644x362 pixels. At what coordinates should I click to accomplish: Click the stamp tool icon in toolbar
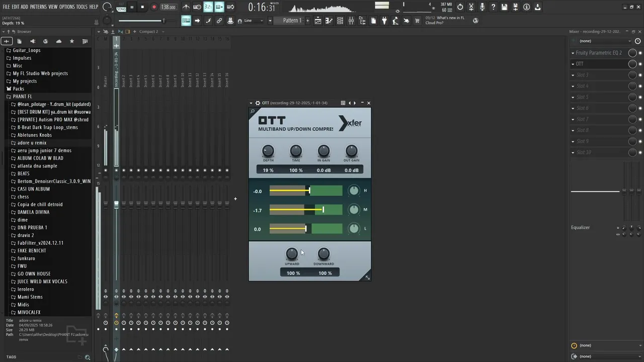coord(230,21)
